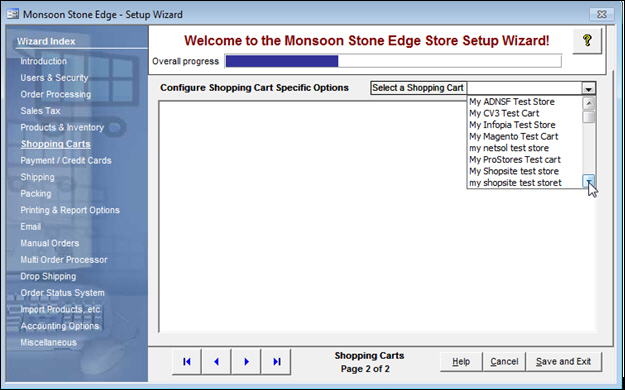Screen dimensions: 625x390
Task: Click the dropdown list scroll-up arrow
Action: pyautogui.click(x=589, y=103)
